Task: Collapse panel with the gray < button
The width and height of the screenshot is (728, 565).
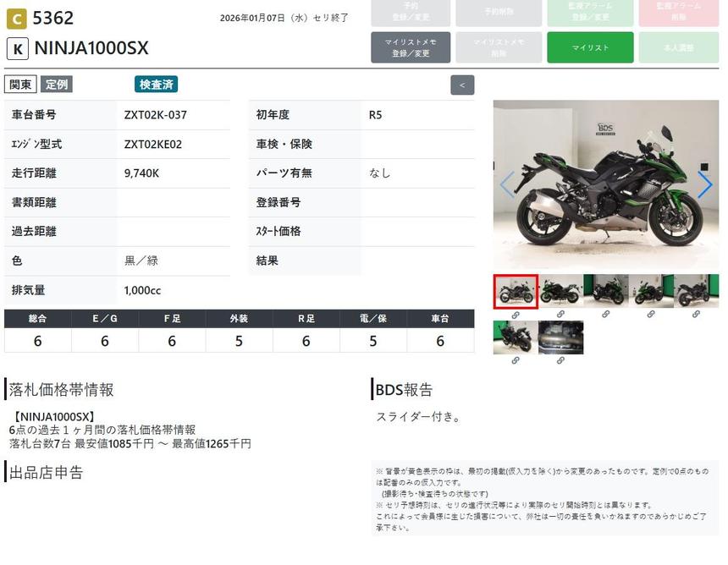Action: (462, 85)
